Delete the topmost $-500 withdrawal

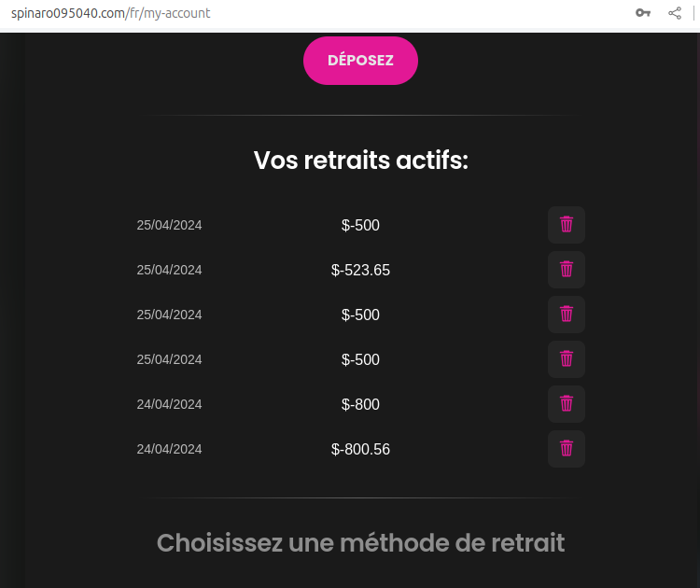pos(566,225)
